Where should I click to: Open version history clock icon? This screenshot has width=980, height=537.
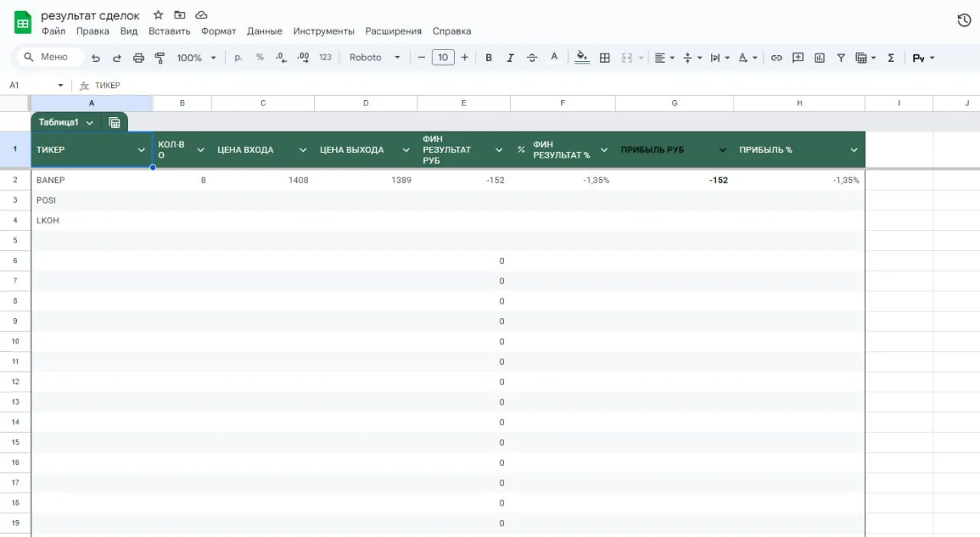[965, 21]
